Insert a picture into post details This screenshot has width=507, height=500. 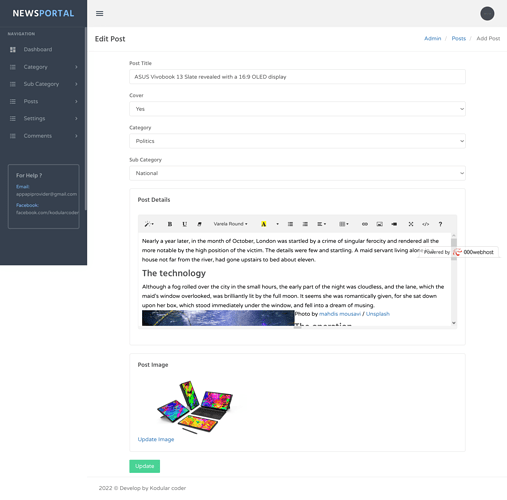click(379, 224)
